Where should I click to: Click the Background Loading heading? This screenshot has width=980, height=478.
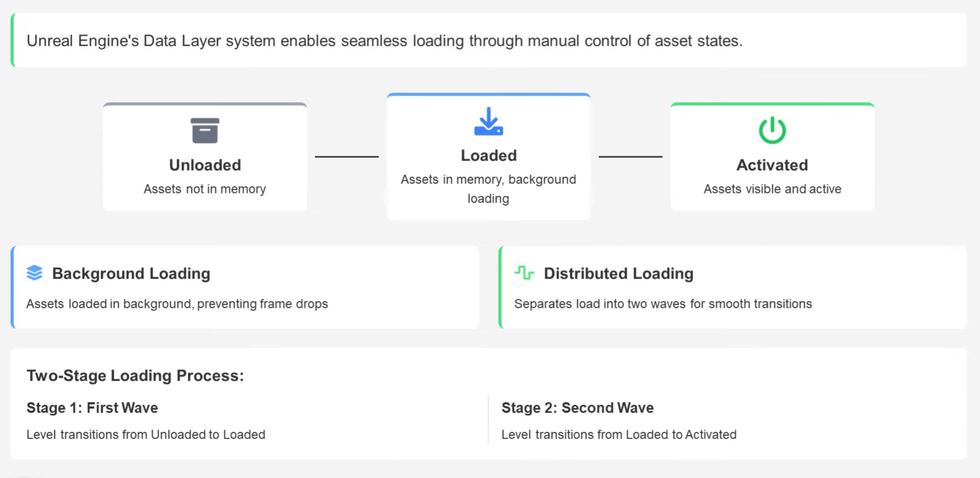tap(131, 274)
